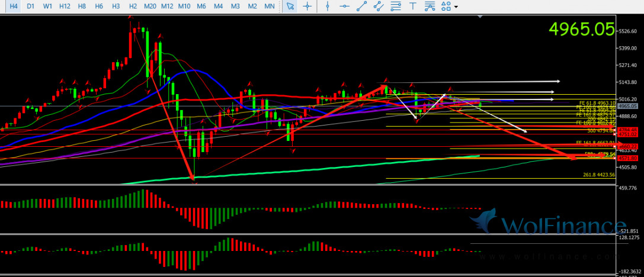Select the MN monthly timeframe

269,6
